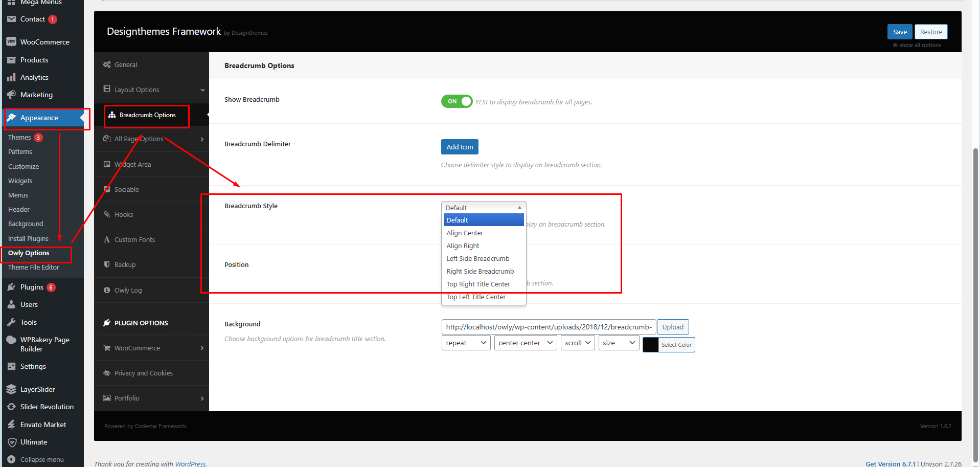
Task: Click the background image URL field
Action: [x=549, y=327]
